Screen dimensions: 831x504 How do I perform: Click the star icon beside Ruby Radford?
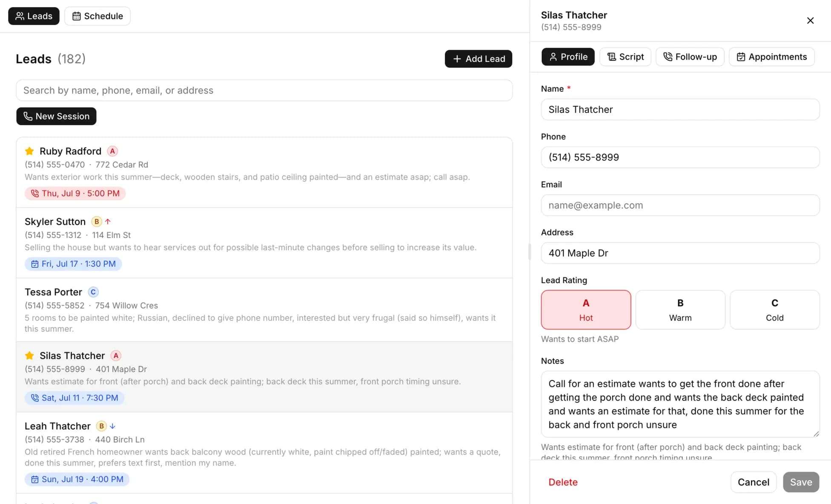coord(29,151)
